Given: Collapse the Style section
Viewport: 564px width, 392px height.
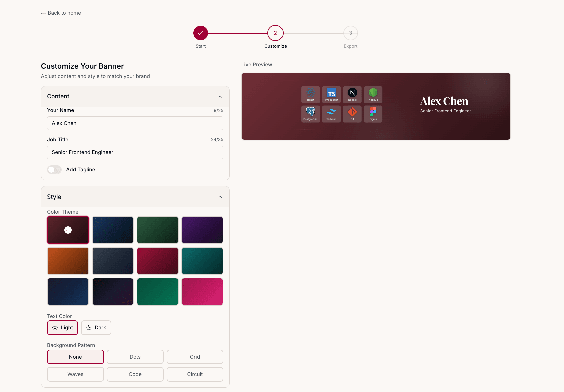Looking at the screenshot, I should 220,197.
